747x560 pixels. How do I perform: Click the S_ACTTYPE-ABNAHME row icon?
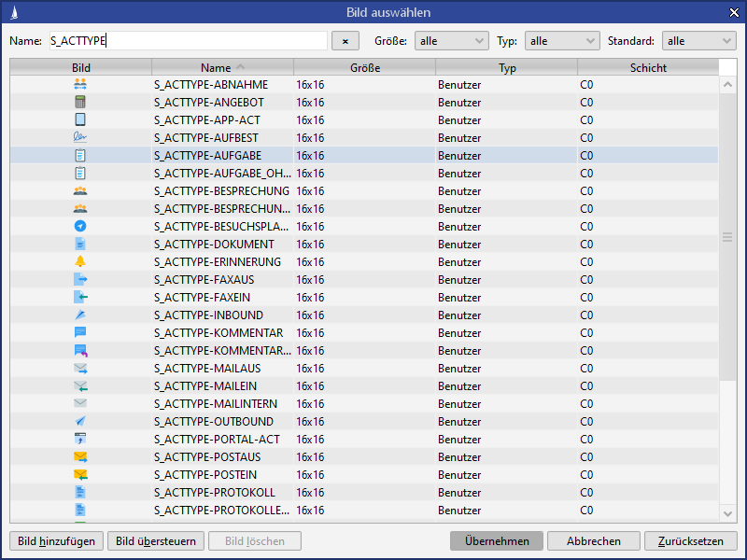click(x=80, y=84)
